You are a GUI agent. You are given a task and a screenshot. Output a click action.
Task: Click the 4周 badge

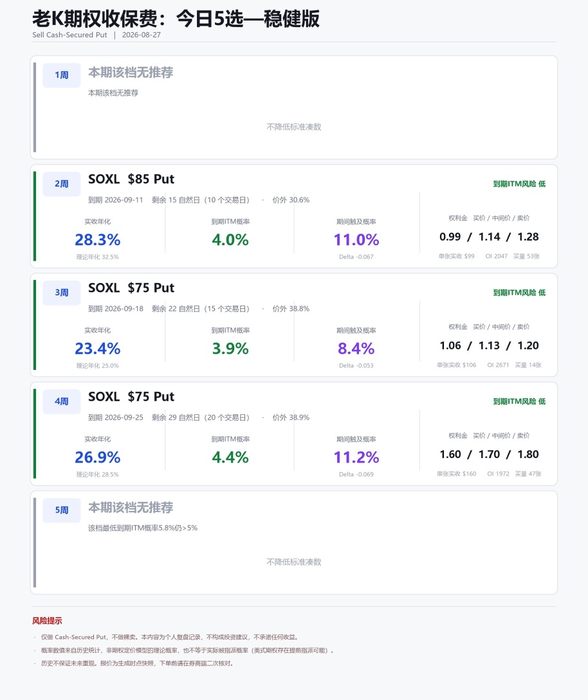[62, 401]
